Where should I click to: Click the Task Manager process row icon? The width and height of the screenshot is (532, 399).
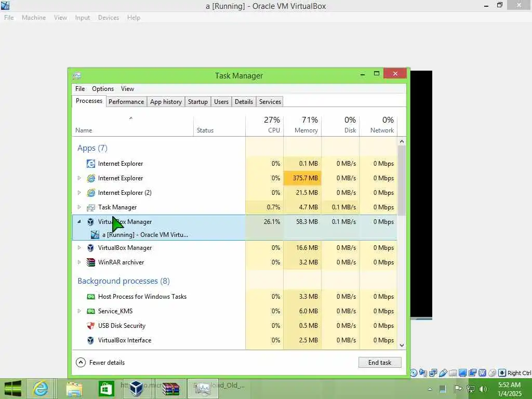[91, 207]
